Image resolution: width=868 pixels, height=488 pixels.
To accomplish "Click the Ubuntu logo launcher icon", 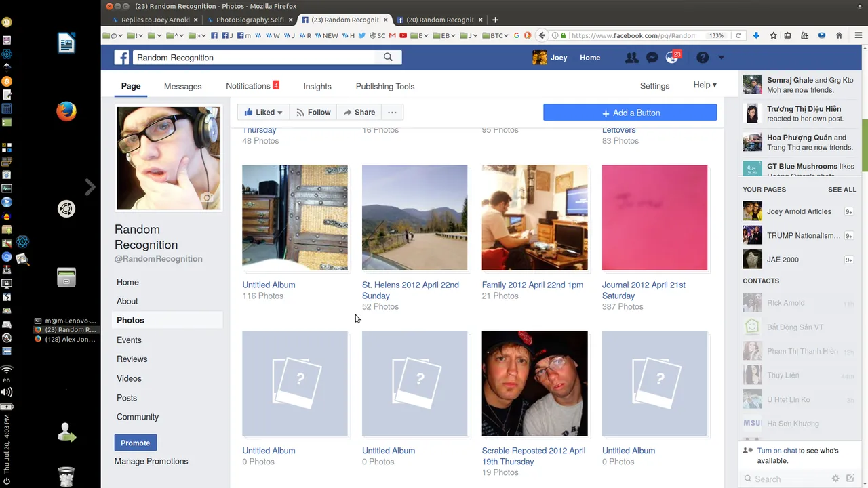I will 66,209.
